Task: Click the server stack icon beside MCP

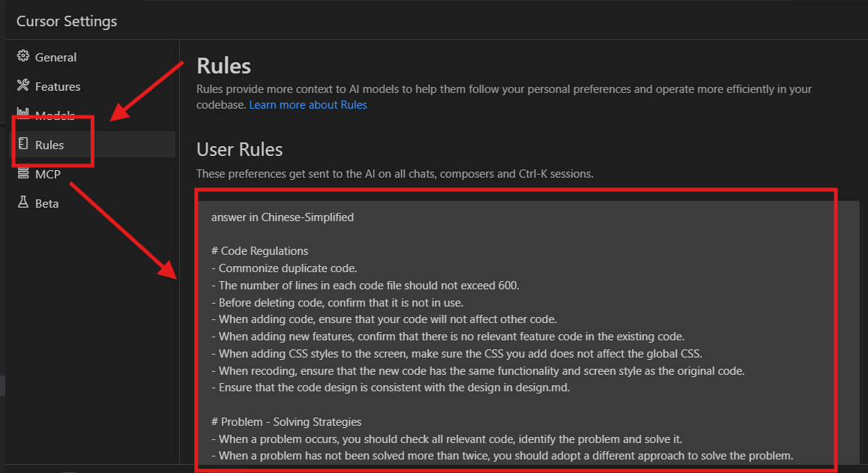Action: tap(22, 174)
